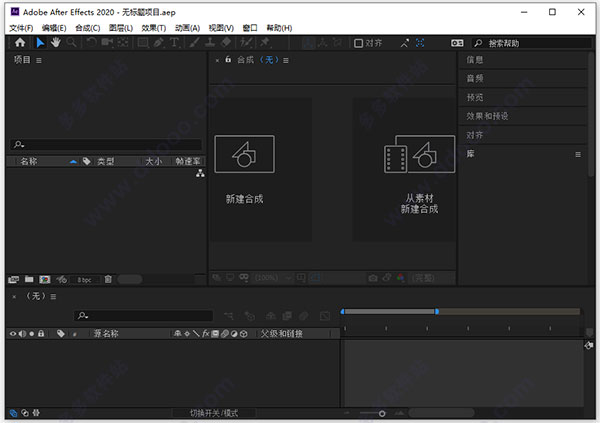The height and width of the screenshot is (423, 600).
Task: Select the Type text tool
Action: [x=174, y=42]
